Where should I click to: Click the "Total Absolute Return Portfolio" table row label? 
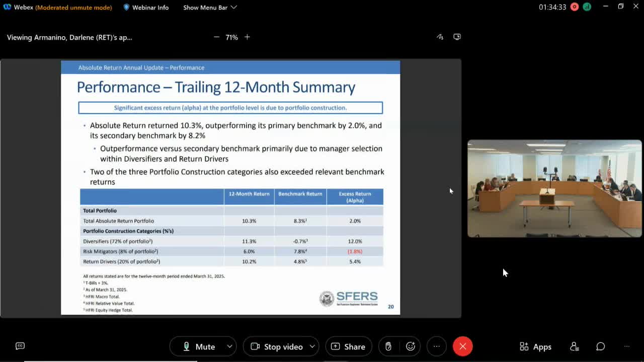(118, 221)
